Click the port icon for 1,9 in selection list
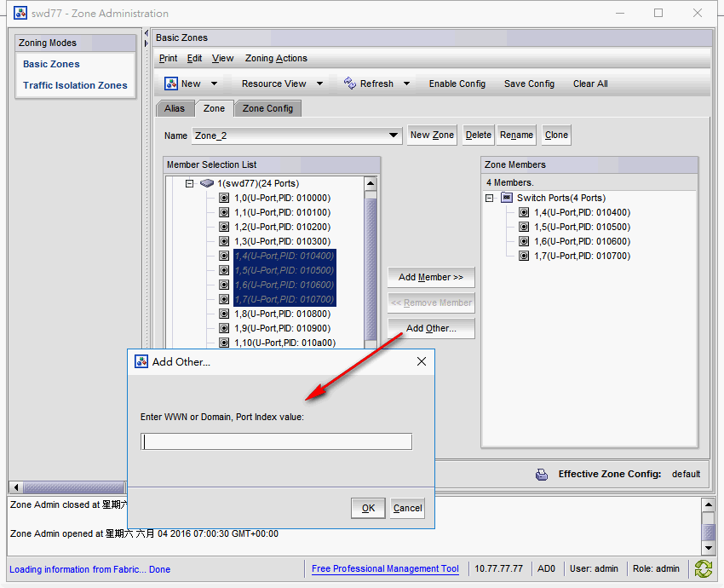This screenshot has width=724, height=588. click(224, 328)
